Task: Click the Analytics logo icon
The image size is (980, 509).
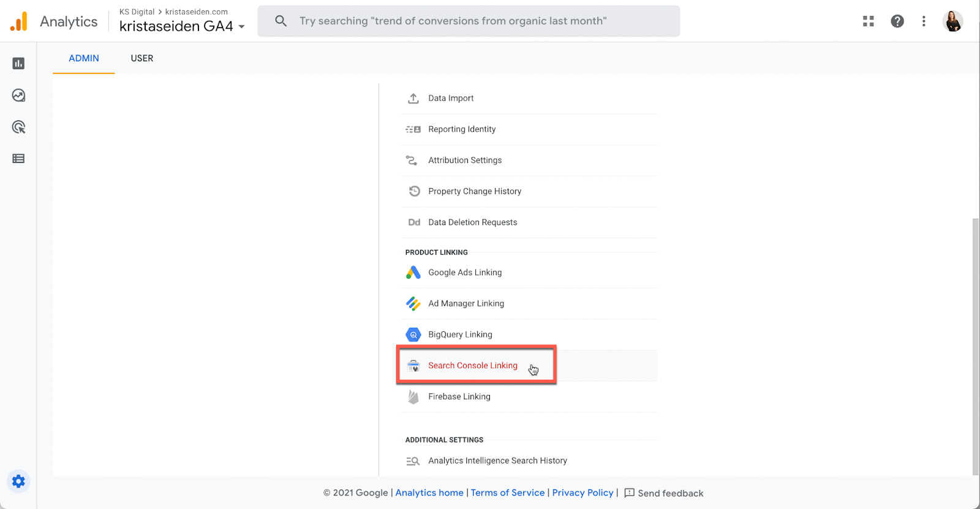Action: (x=19, y=21)
